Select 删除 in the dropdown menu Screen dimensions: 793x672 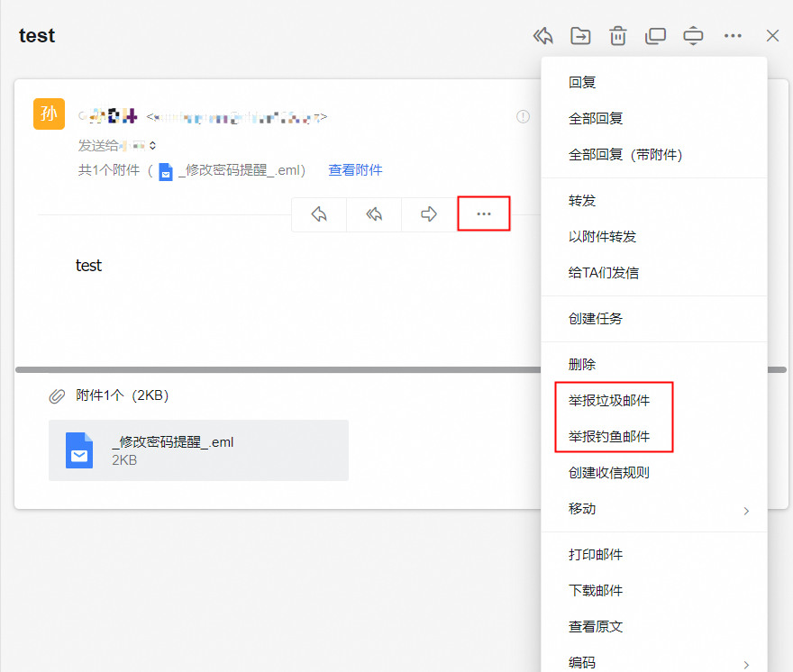click(654, 364)
